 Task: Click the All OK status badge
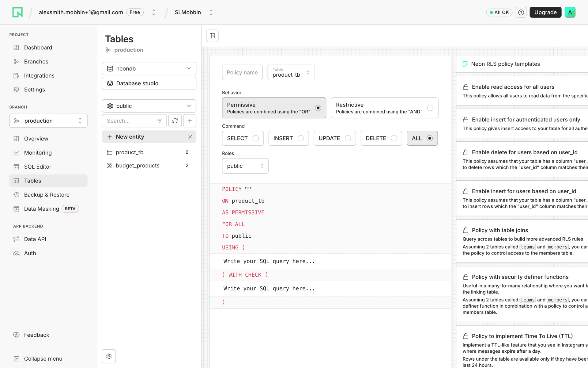tap(499, 12)
